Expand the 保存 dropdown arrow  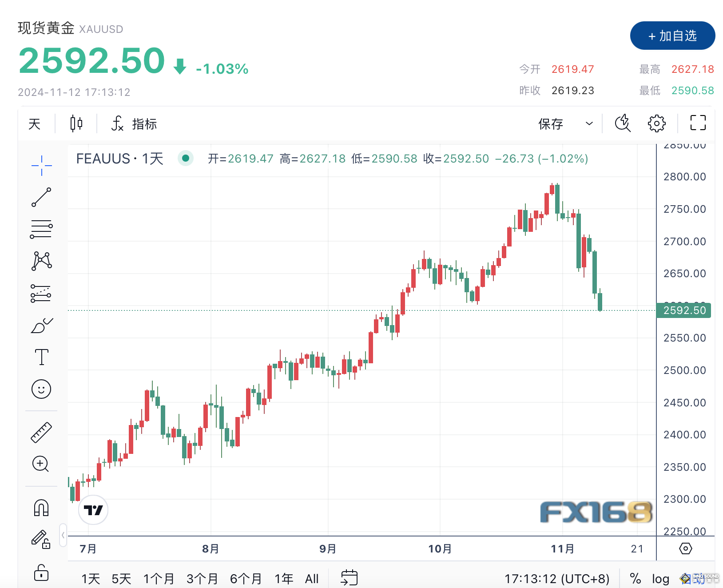[589, 123]
